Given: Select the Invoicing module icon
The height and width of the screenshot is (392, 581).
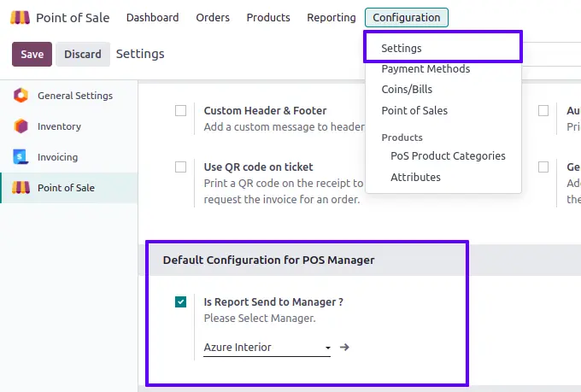Looking at the screenshot, I should (21, 157).
